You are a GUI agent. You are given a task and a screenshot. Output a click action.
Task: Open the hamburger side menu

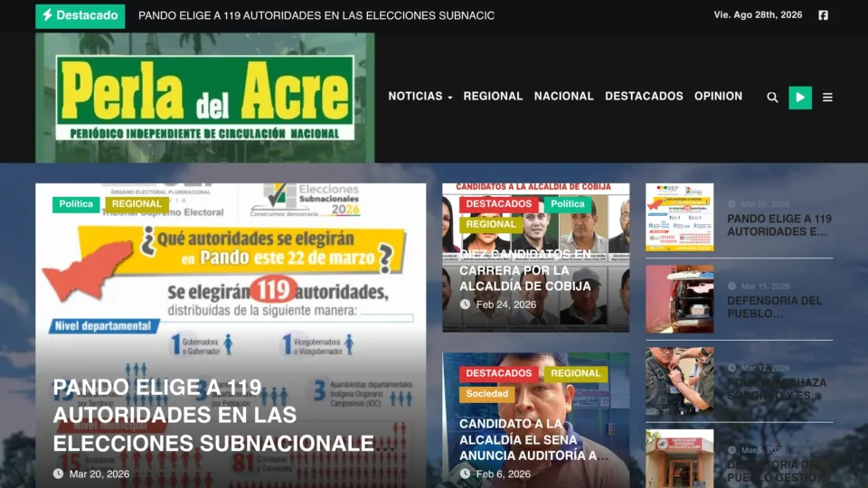[x=827, y=98]
